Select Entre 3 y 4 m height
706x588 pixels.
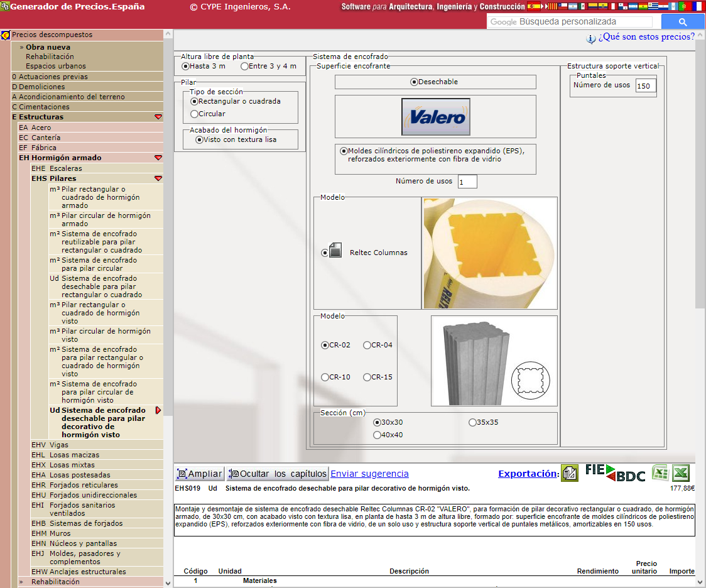point(244,66)
